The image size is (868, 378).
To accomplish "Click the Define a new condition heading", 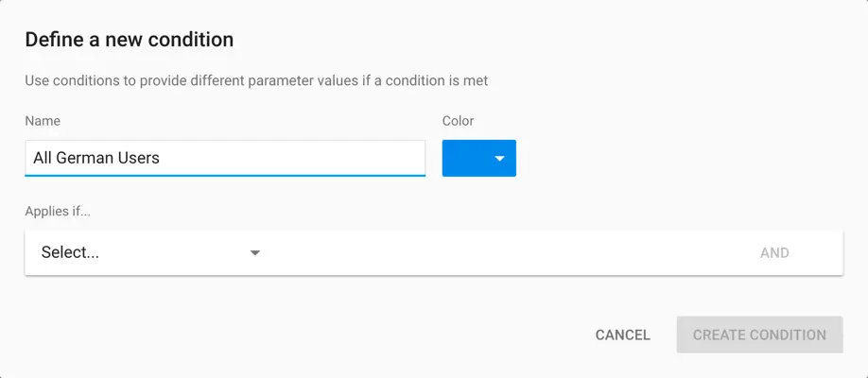I will 129,40.
